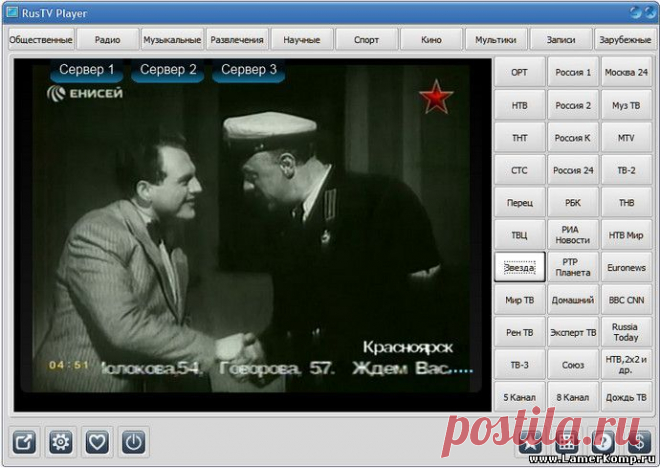
Task: Click the power button icon
Action: pos(133,442)
